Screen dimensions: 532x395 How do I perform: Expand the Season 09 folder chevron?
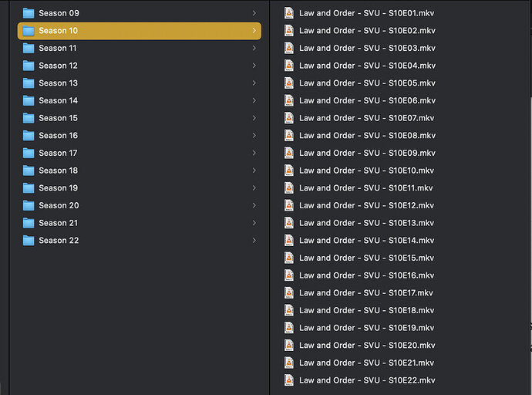[x=254, y=13]
